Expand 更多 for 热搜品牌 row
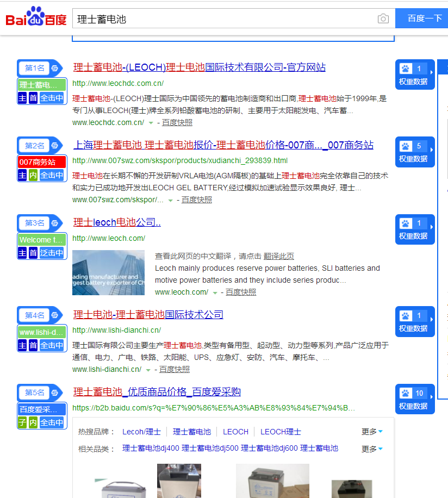 (x=372, y=432)
